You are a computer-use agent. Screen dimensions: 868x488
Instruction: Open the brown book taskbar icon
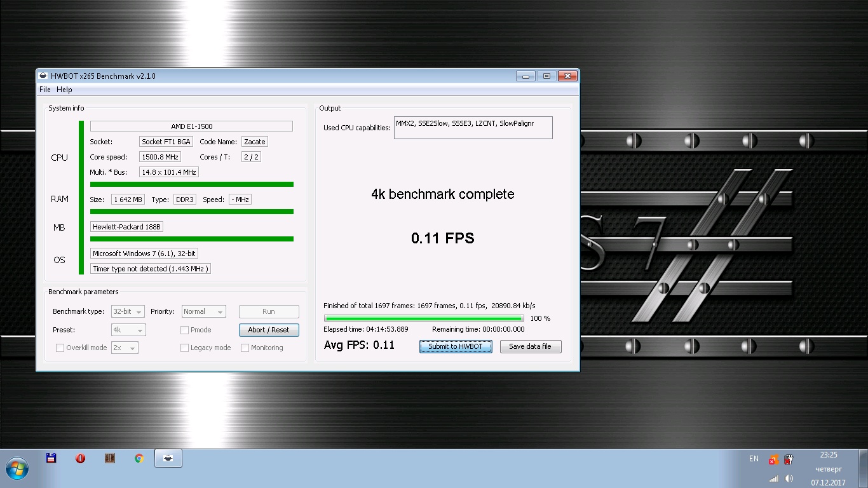pos(110,458)
